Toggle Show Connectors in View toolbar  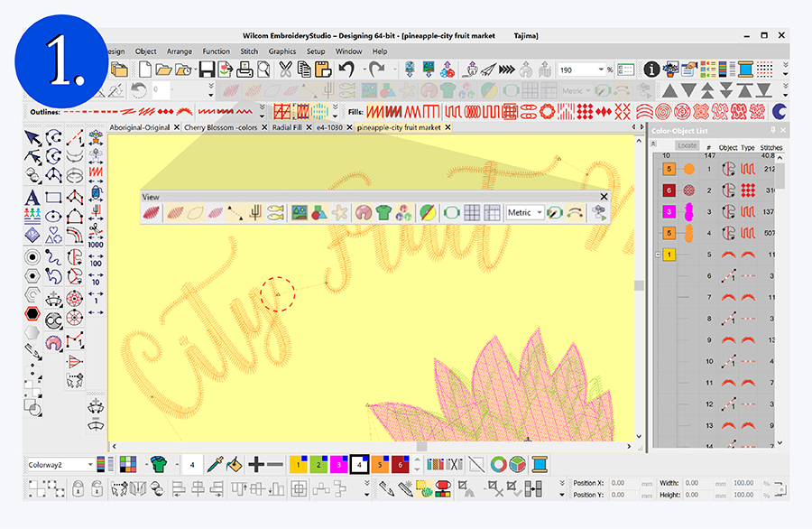pyautogui.click(x=238, y=213)
